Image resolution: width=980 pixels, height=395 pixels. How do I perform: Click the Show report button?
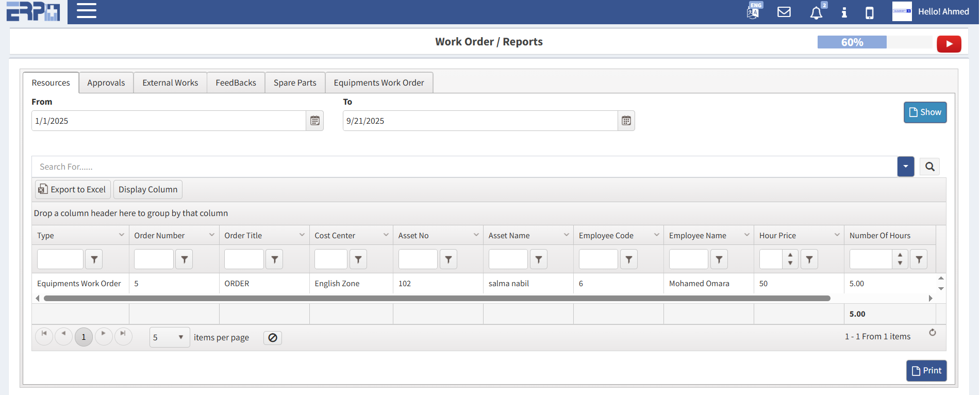point(925,112)
